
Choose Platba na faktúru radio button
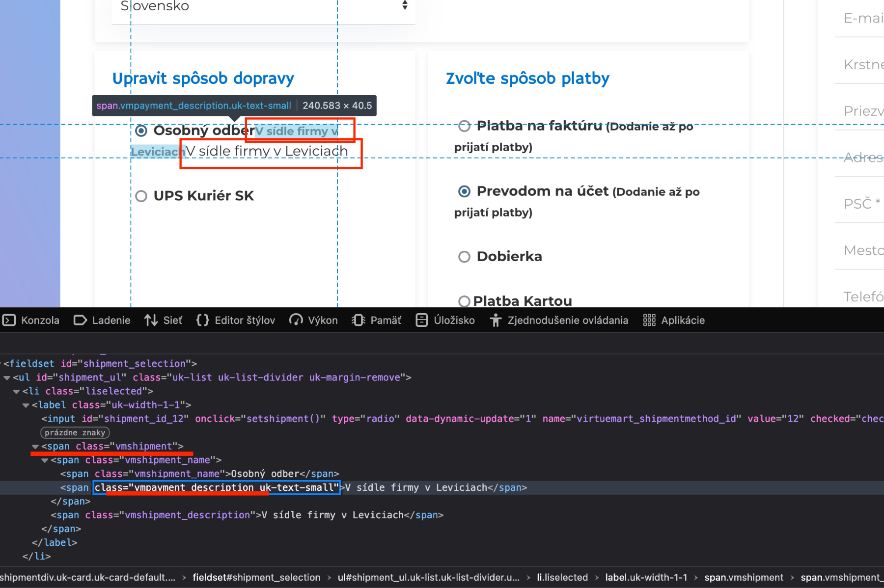pyautogui.click(x=464, y=126)
